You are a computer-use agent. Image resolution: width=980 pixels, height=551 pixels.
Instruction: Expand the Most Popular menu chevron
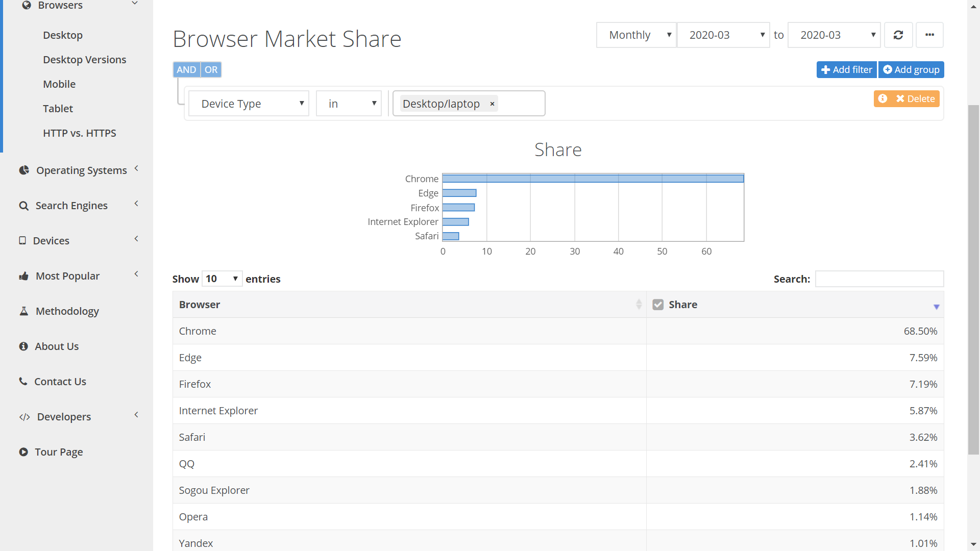[x=136, y=274]
